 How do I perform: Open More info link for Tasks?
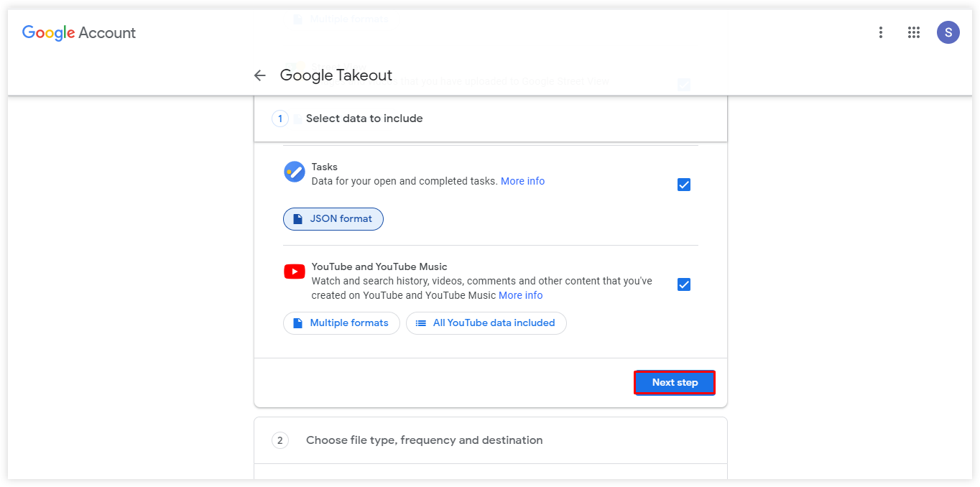tap(522, 181)
